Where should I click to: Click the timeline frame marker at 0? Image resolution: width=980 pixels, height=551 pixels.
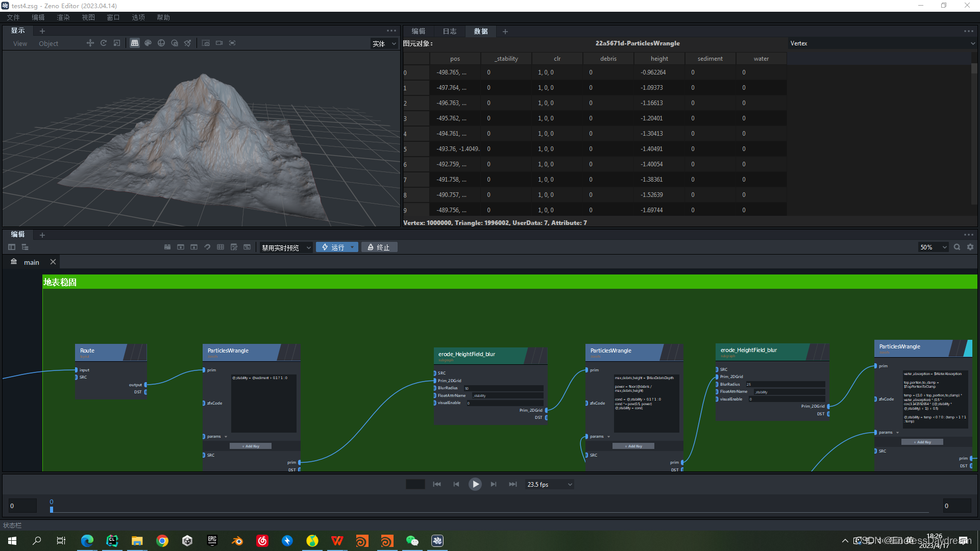click(52, 509)
